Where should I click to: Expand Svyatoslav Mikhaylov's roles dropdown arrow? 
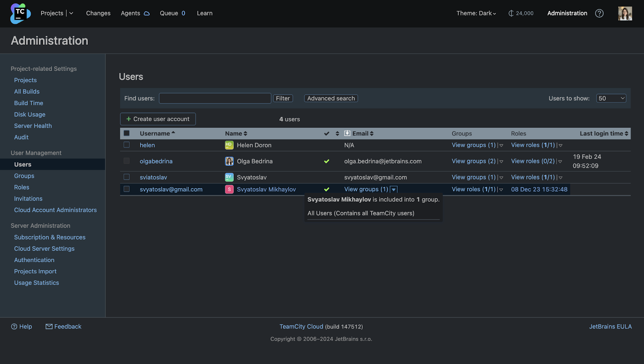click(501, 190)
